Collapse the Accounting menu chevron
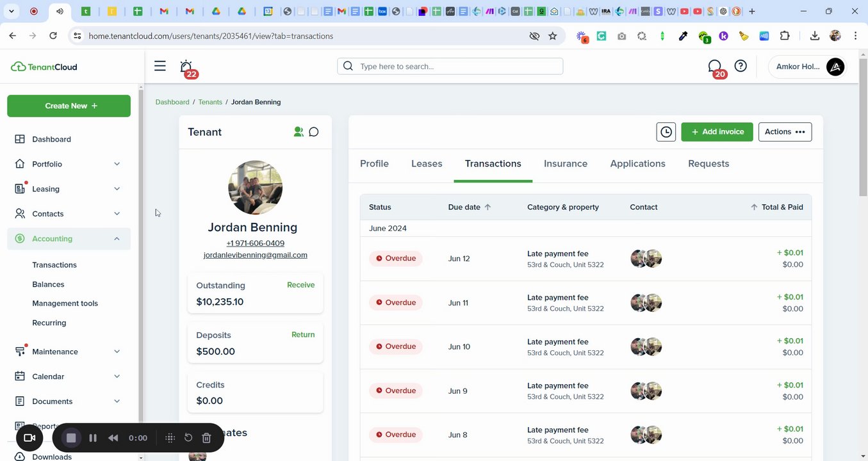This screenshot has height=461, width=868. coord(117,239)
